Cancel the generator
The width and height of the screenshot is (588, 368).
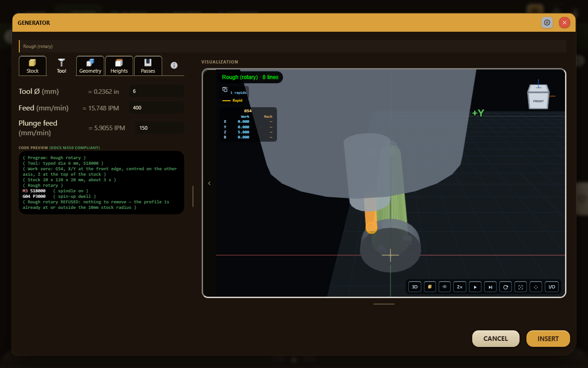496,339
